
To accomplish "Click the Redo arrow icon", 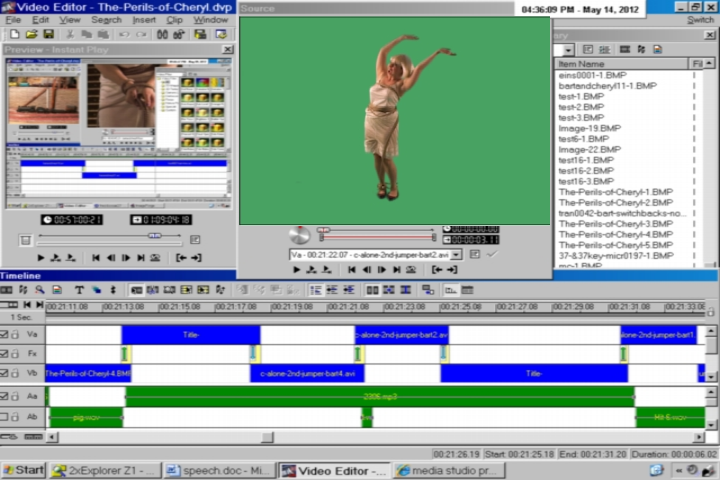I will [141, 34].
